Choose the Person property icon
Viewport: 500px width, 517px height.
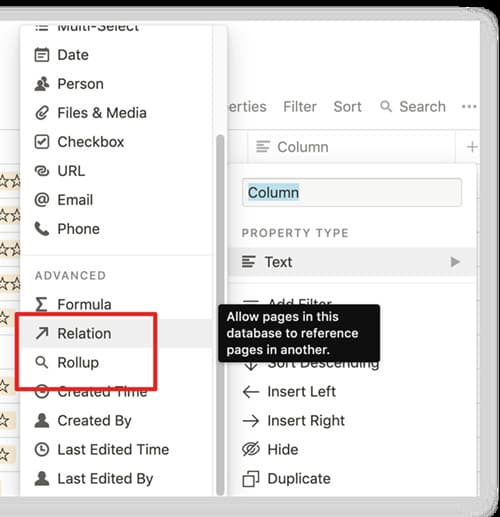point(42,84)
